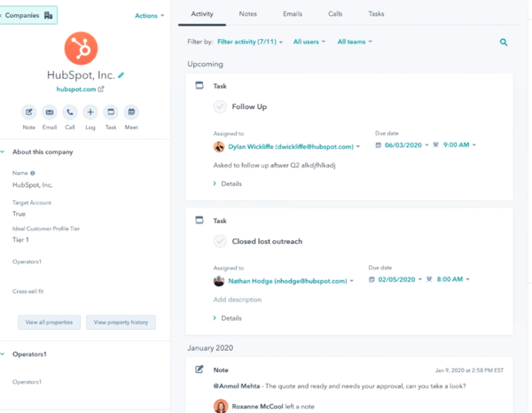This screenshot has width=532, height=413.
Task: Click note timestamp Jan 9, 2020 at 2:58 PM
Action: point(470,370)
